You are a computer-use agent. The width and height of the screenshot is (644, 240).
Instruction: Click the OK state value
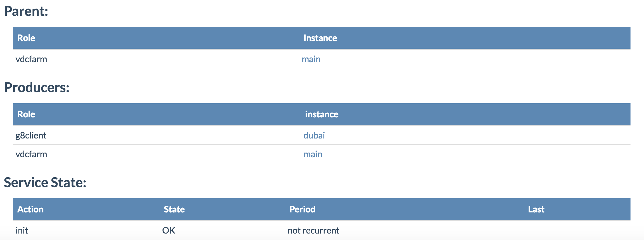[x=169, y=231]
